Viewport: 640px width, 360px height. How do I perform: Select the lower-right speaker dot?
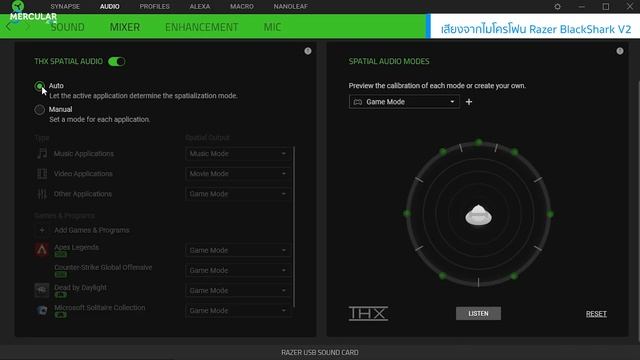(514, 276)
